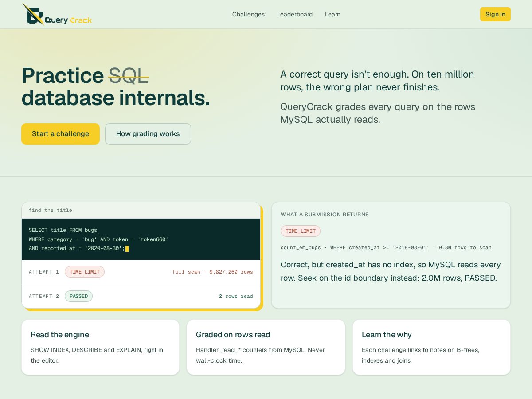
Task: Click the 'Learn the why' card heading
Action: coord(387,335)
